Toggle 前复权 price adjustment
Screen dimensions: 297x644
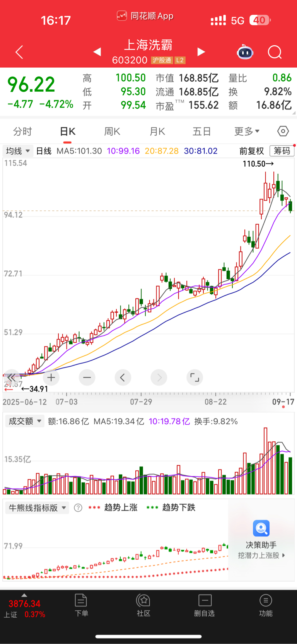pos(252,151)
